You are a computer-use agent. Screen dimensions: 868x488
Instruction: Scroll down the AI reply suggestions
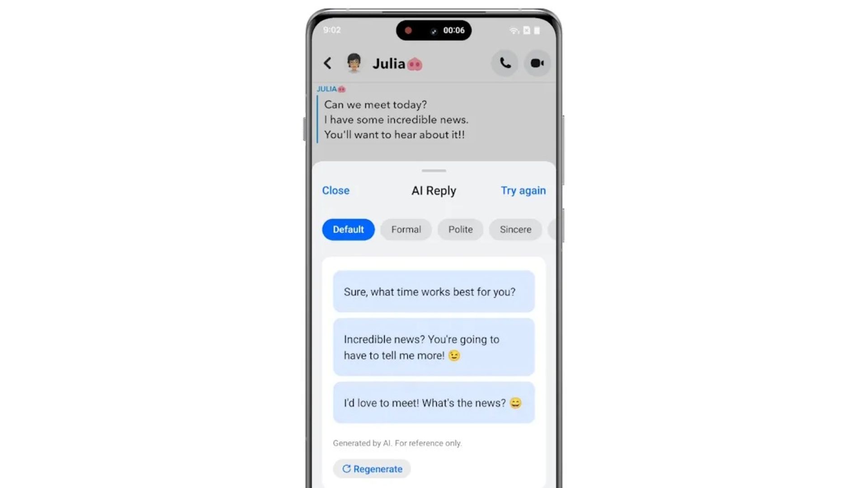tap(434, 347)
